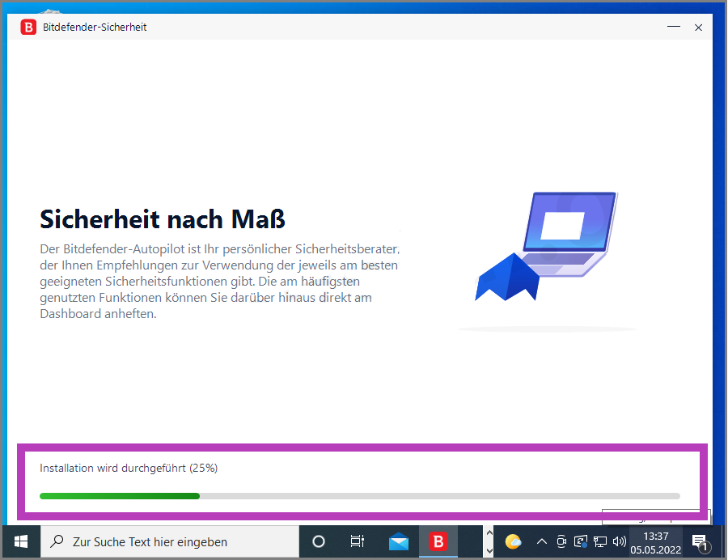
Task: Click the scrollbar up arrow
Action: tap(489, 534)
